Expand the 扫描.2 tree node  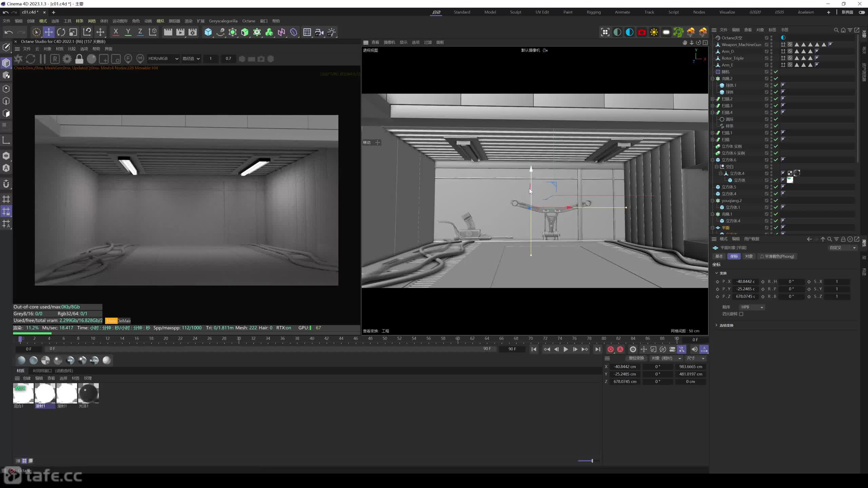pos(713,99)
